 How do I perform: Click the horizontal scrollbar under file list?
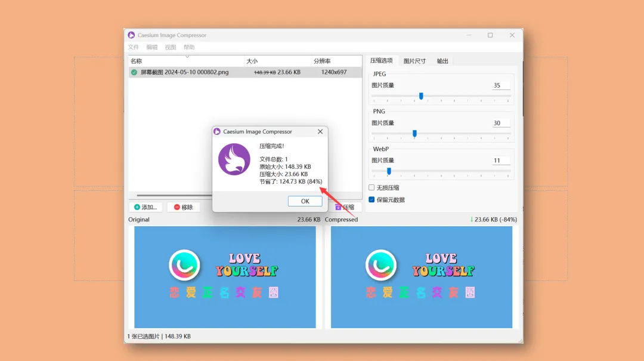175,195
